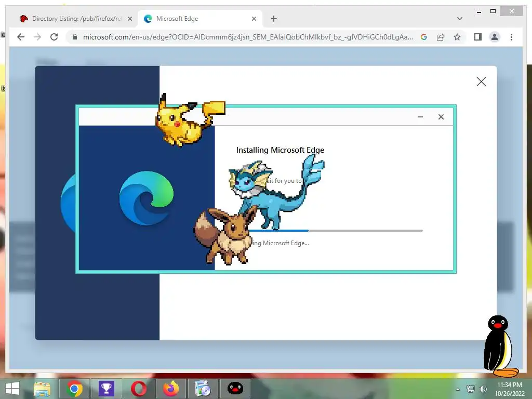The height and width of the screenshot is (399, 532).
Task: Click 'Installing Microsoft Edge' heading
Action: [280, 150]
